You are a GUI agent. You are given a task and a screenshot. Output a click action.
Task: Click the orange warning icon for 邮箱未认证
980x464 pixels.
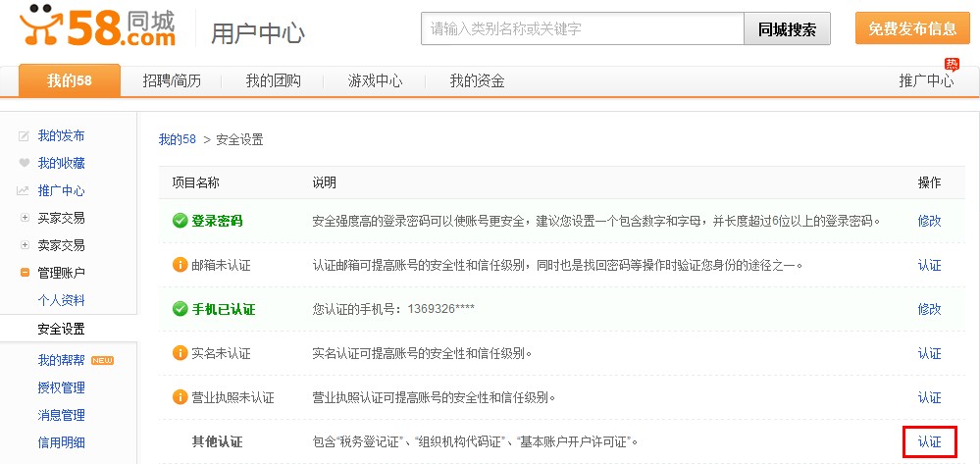click(x=180, y=265)
